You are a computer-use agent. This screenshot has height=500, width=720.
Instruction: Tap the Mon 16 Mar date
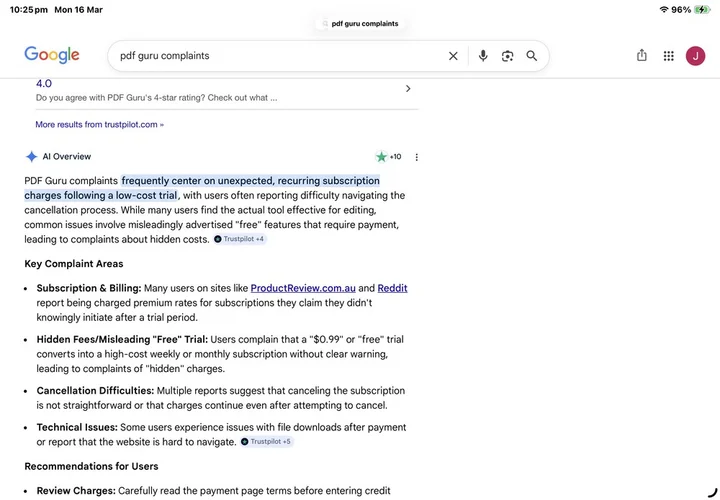(x=79, y=10)
